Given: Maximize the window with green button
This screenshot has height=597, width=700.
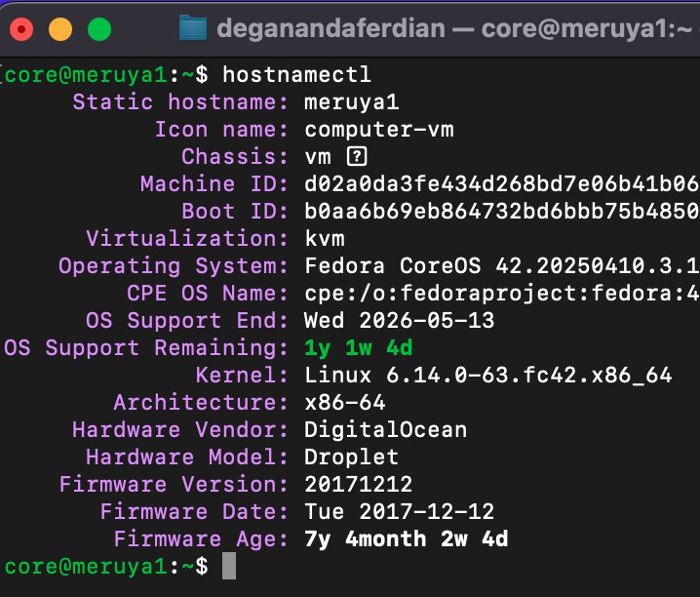Looking at the screenshot, I should coord(99,29).
